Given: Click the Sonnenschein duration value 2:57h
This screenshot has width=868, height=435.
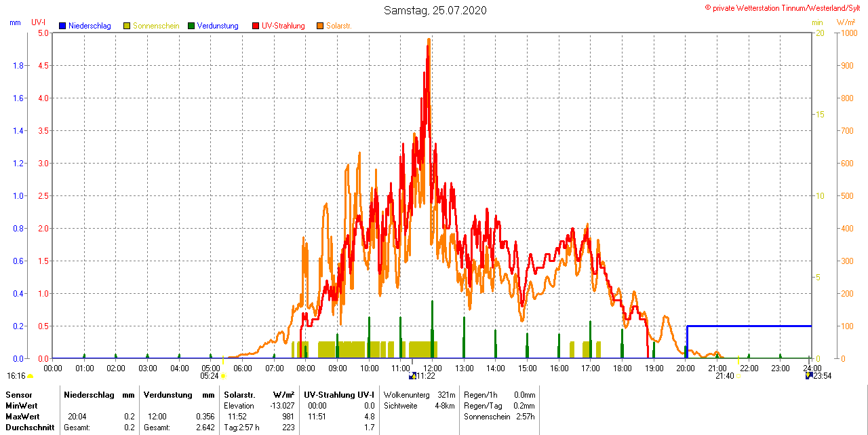Looking at the screenshot, I should (x=525, y=416).
